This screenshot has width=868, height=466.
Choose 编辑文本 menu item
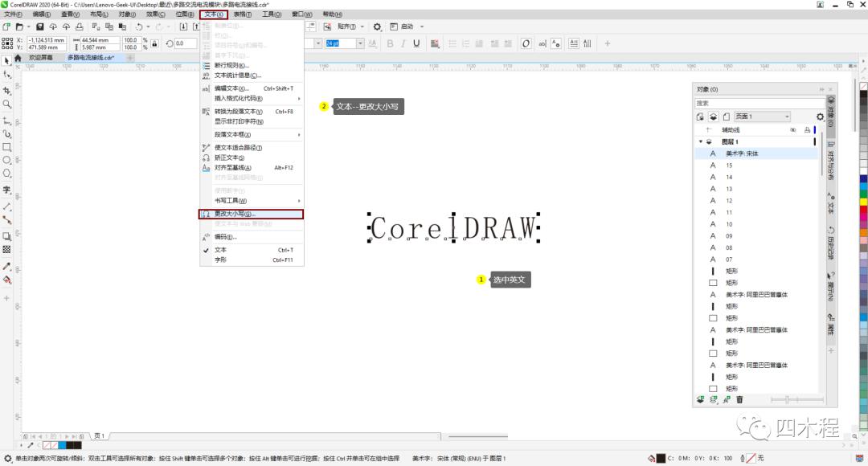tap(252, 88)
